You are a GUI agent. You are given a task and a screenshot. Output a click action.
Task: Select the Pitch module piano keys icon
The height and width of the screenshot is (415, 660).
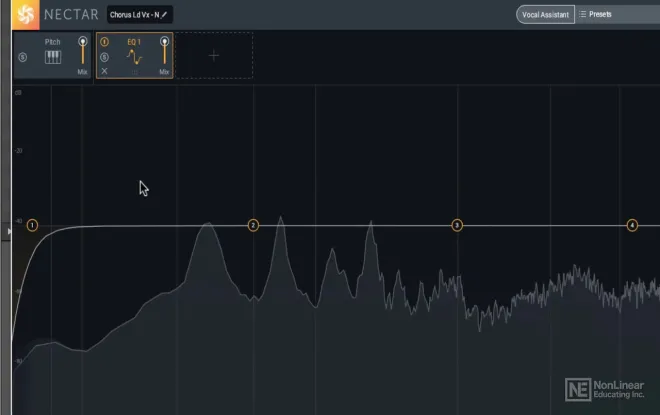[x=53, y=58]
